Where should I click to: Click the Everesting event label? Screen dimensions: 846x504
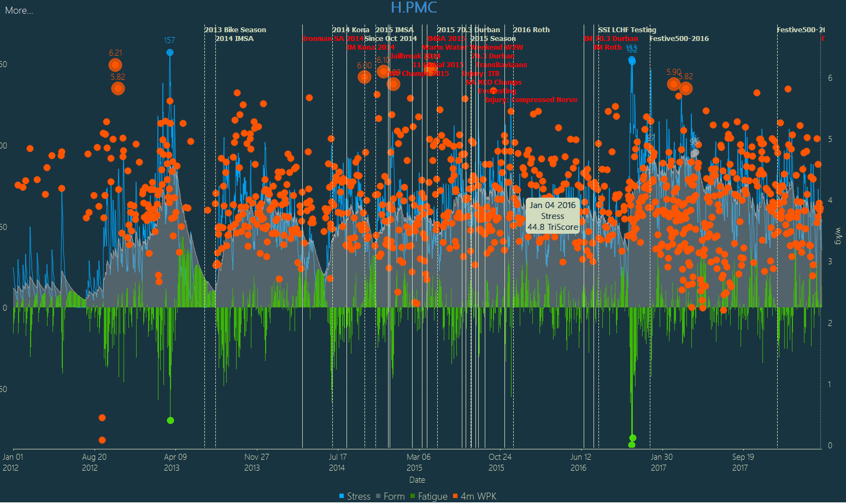[x=497, y=91]
